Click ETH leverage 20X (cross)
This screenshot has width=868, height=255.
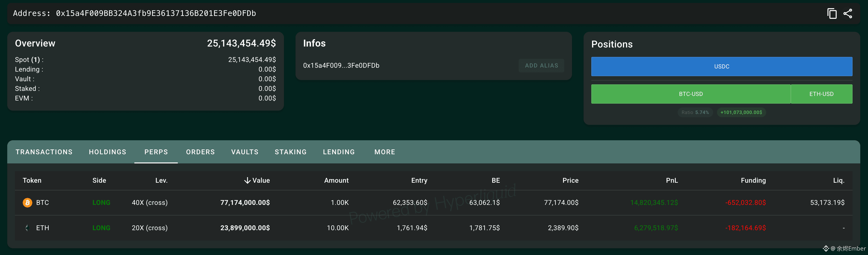(x=150, y=228)
